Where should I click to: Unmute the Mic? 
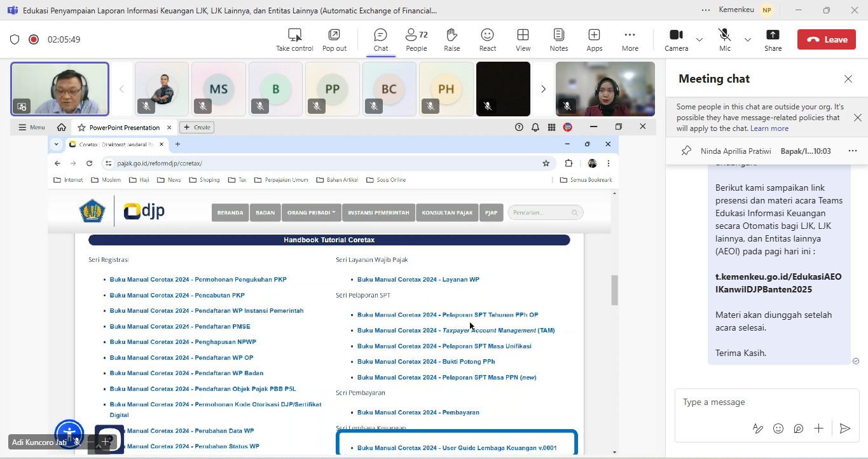(724, 39)
